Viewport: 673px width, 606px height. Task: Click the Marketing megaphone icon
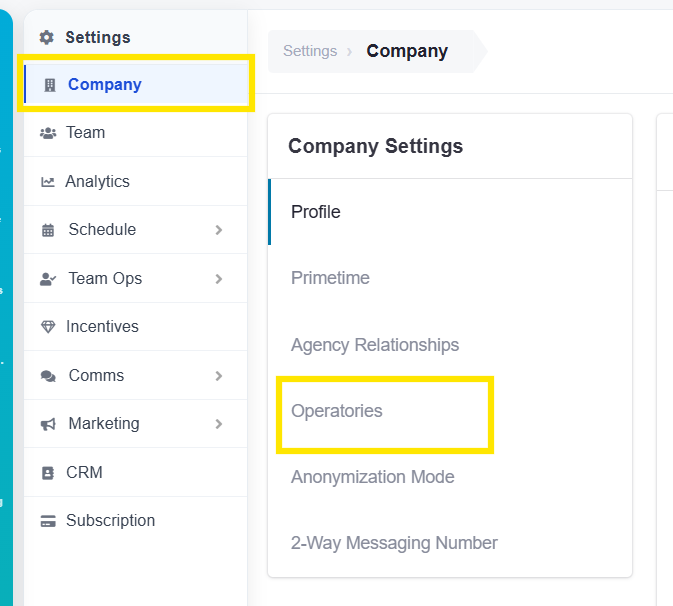(48, 424)
